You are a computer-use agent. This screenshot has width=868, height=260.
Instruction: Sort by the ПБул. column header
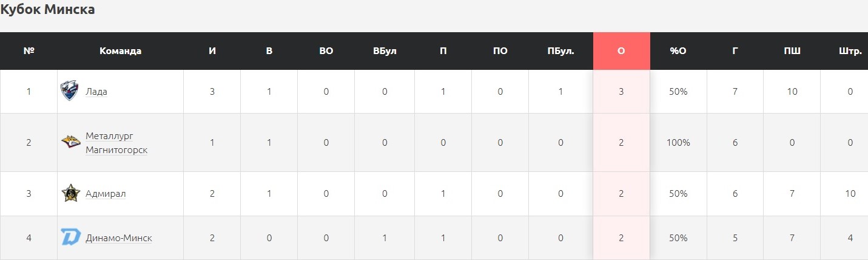pos(560,51)
